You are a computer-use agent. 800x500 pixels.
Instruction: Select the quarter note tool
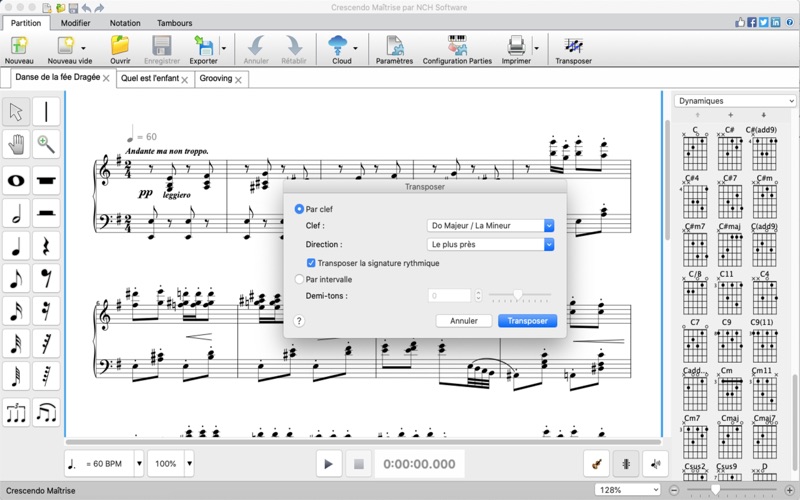16,246
